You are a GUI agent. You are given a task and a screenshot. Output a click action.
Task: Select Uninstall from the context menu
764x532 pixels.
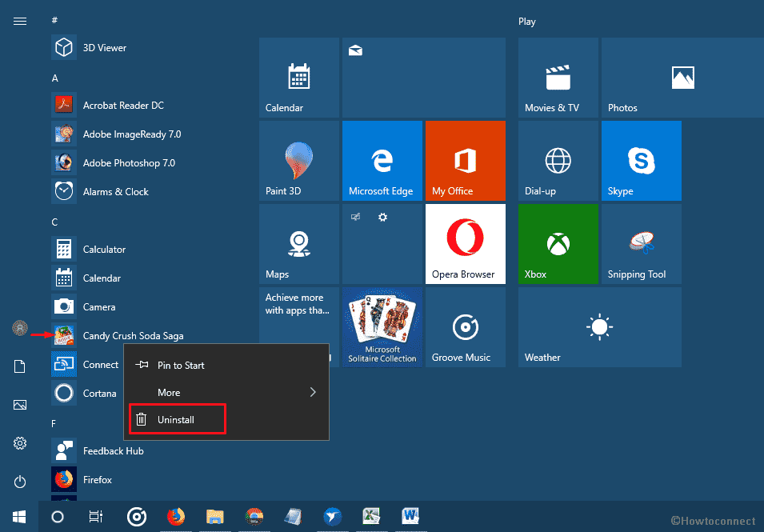226,420
